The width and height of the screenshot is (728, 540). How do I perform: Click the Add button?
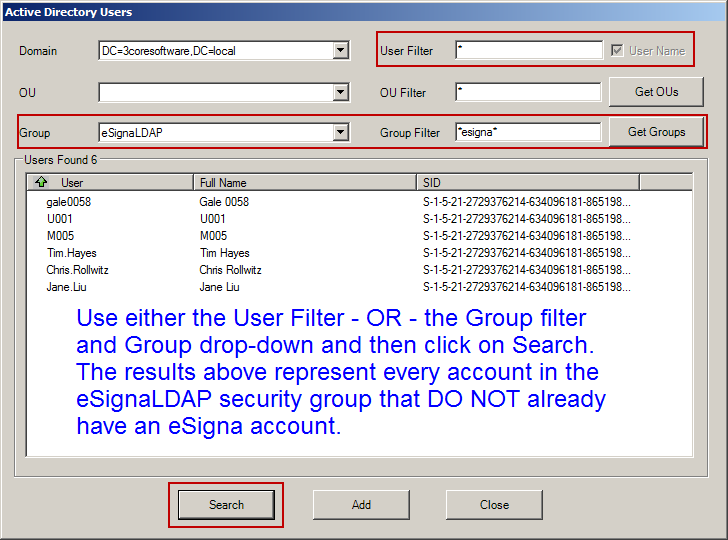click(x=361, y=505)
